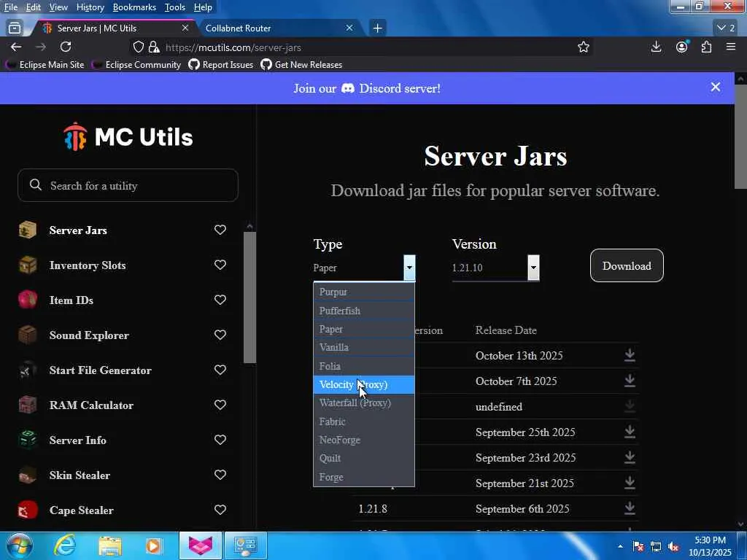Open the History menu

pos(90,7)
